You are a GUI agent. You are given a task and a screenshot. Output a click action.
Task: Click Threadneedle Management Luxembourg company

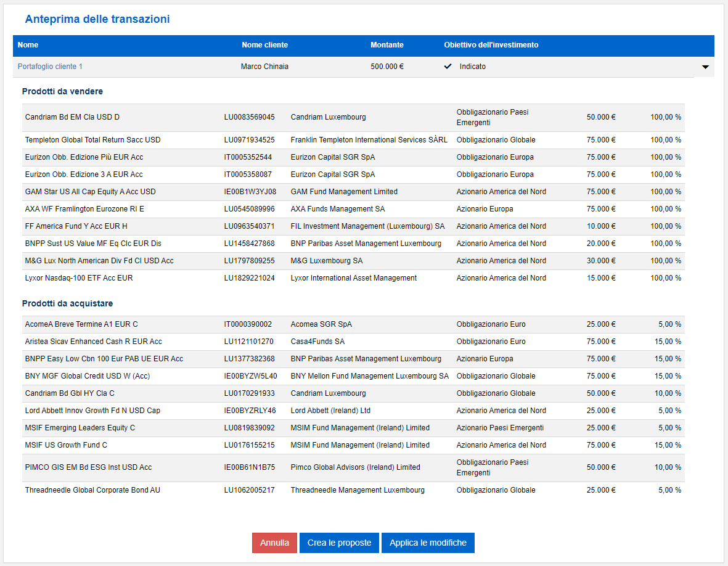(x=358, y=490)
